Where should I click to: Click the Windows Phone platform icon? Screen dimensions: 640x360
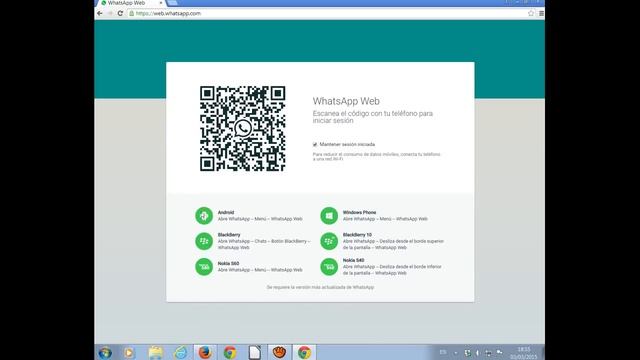pos(329,216)
